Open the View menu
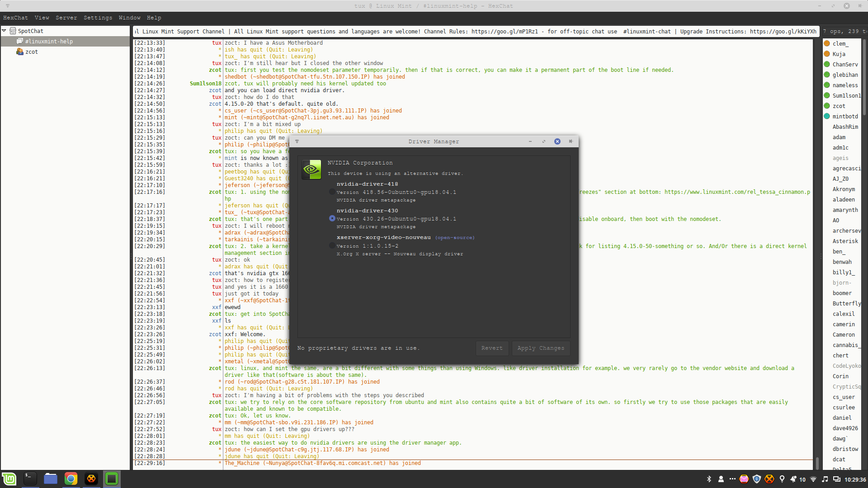 [x=42, y=18]
